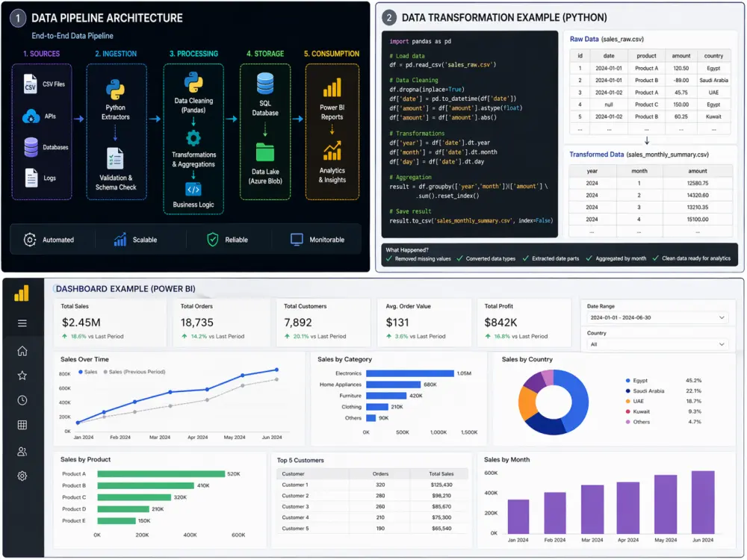Click the Total Sales $2.45M card
This screenshot has width=747, height=560.
click(x=110, y=323)
